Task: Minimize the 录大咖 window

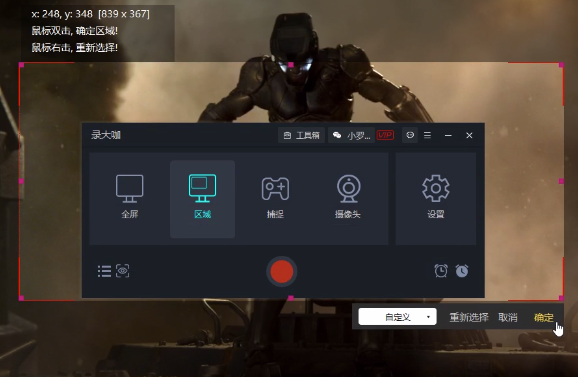Action: click(448, 136)
